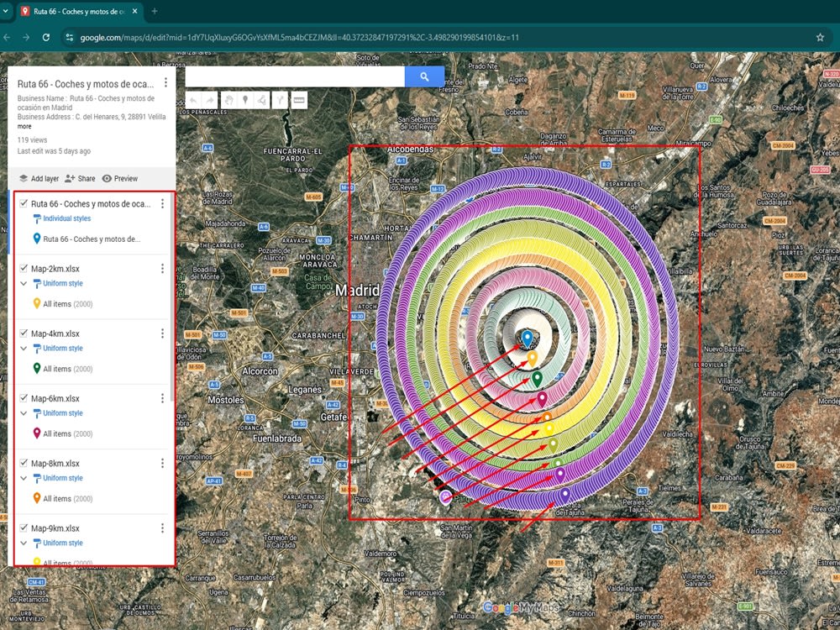The width and height of the screenshot is (840, 630).
Task: Open options menu for Map-2km.xlsx layer
Action: point(162,269)
